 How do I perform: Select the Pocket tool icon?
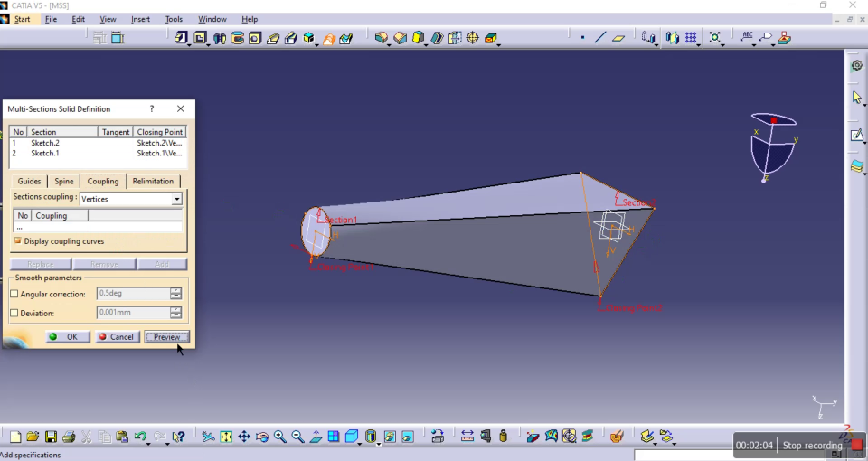click(200, 38)
